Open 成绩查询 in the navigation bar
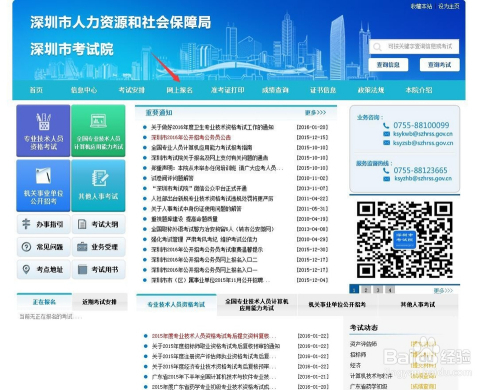Viewport: 500px width, 390px height. click(x=275, y=90)
